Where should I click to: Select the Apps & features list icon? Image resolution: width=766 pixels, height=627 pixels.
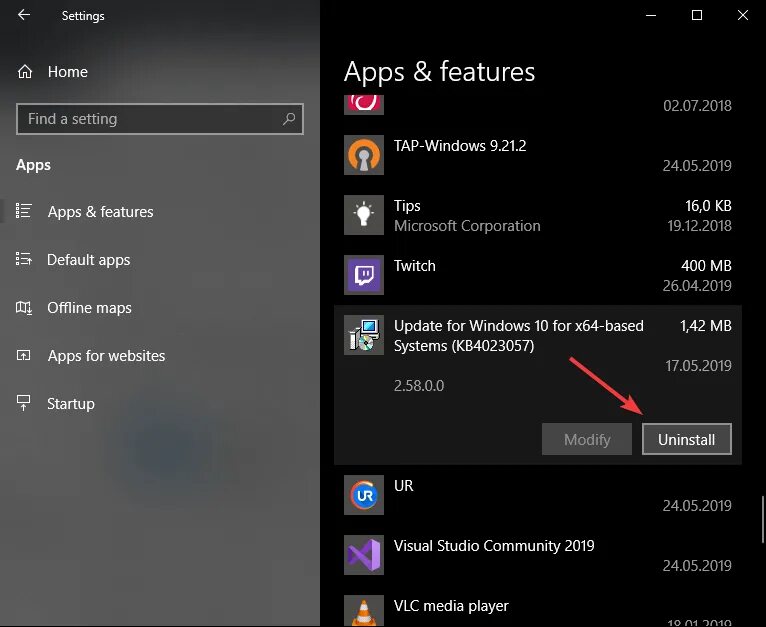23,211
